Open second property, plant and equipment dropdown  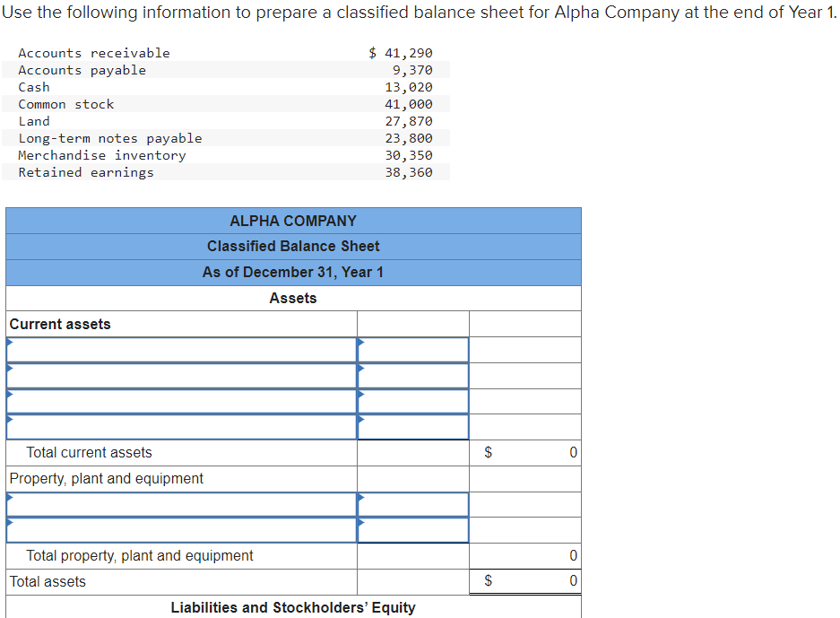point(182,530)
